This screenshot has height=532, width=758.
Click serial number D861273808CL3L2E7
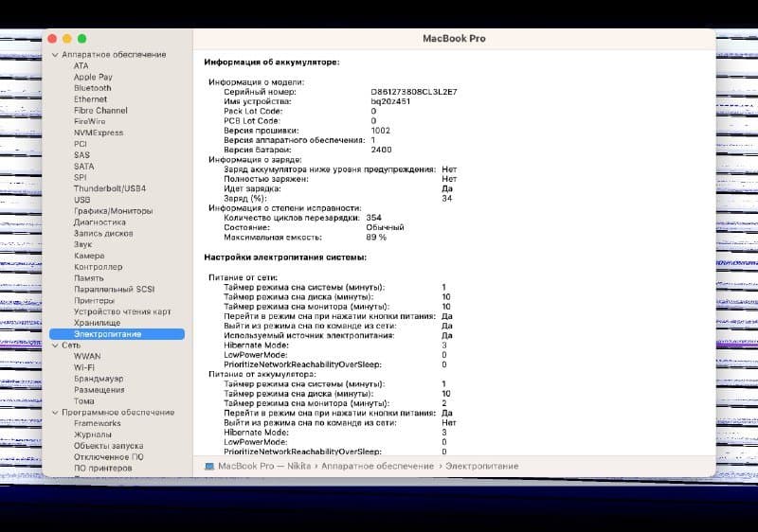coord(414,92)
